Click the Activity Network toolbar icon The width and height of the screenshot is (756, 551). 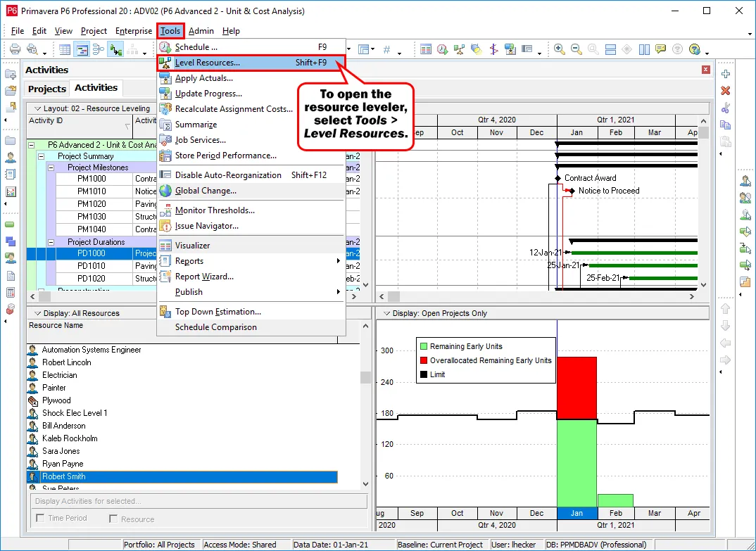pyautogui.click(x=99, y=49)
